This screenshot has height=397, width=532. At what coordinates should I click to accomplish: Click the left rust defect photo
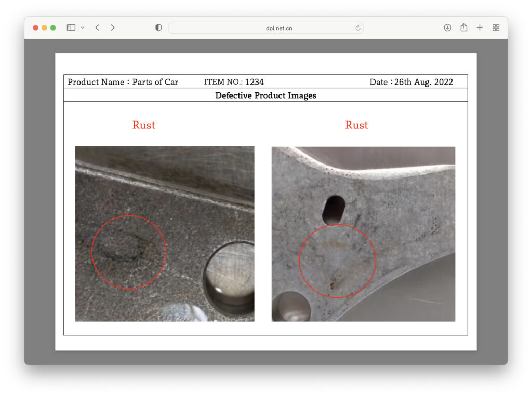(x=165, y=234)
